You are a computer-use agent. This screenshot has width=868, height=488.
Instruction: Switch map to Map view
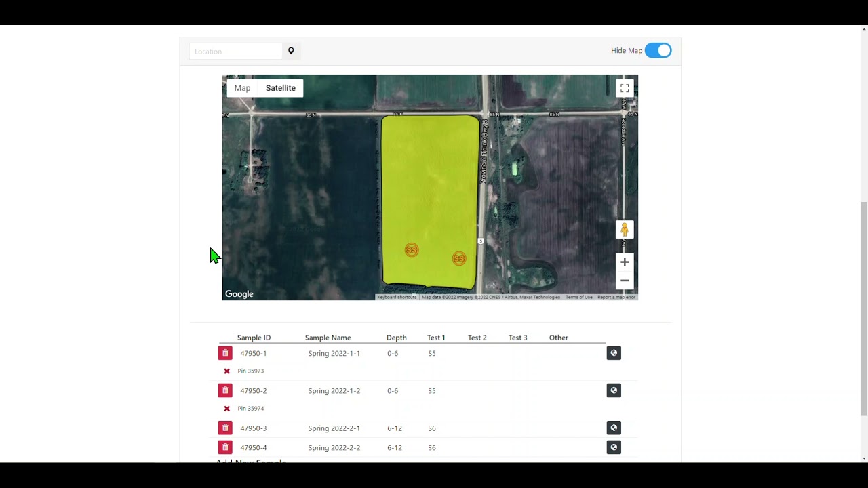pyautogui.click(x=242, y=88)
